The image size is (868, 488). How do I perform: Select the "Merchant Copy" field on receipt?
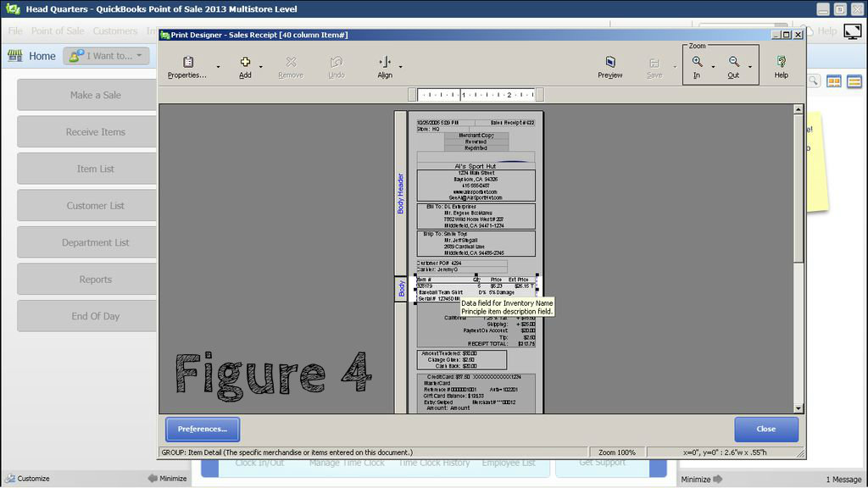(x=476, y=135)
